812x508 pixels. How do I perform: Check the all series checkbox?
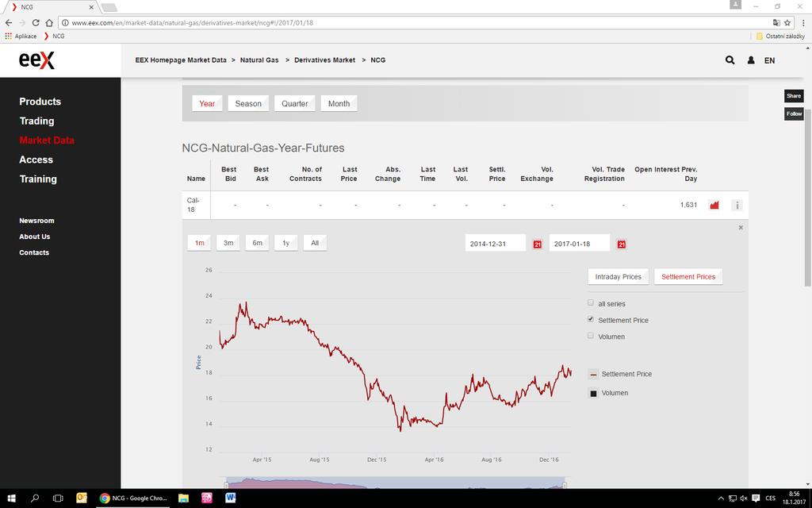590,302
